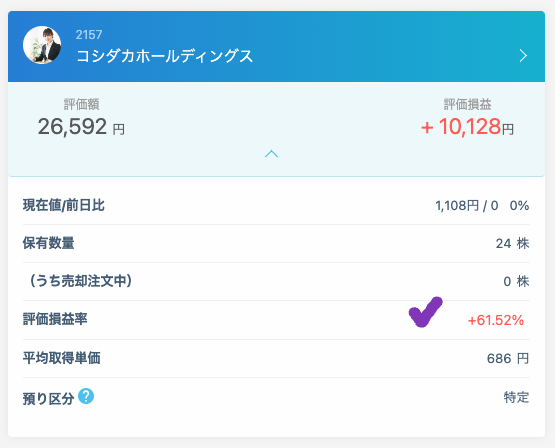Click the +61.52% profit rate value

coord(496,320)
